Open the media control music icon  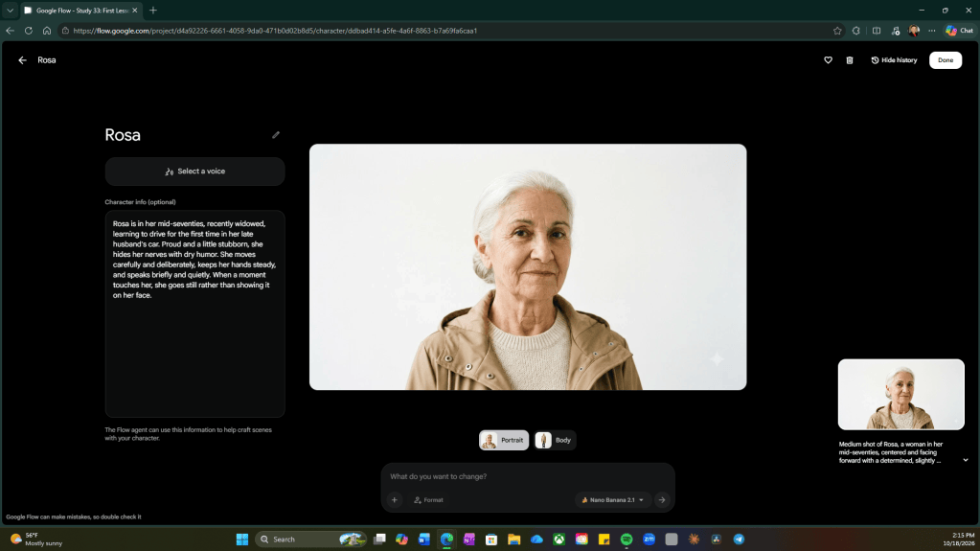click(896, 31)
